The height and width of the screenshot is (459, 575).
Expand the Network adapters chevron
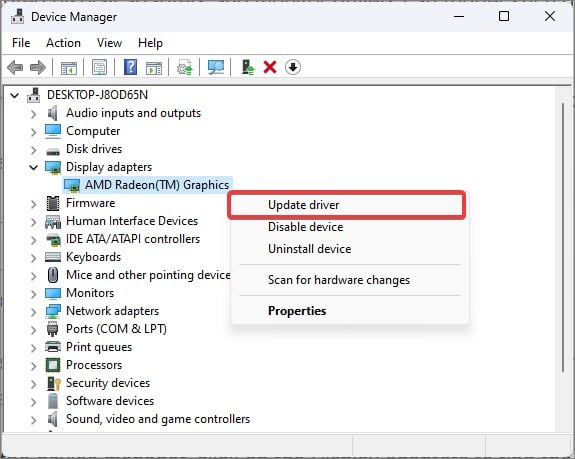(33, 312)
